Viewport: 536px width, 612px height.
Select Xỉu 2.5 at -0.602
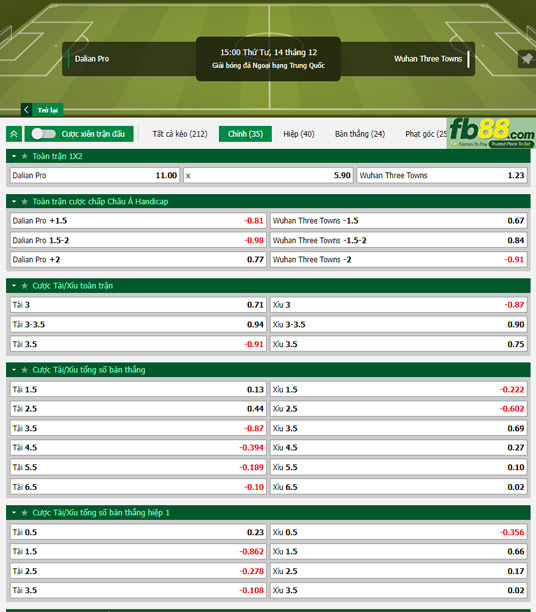(x=399, y=409)
